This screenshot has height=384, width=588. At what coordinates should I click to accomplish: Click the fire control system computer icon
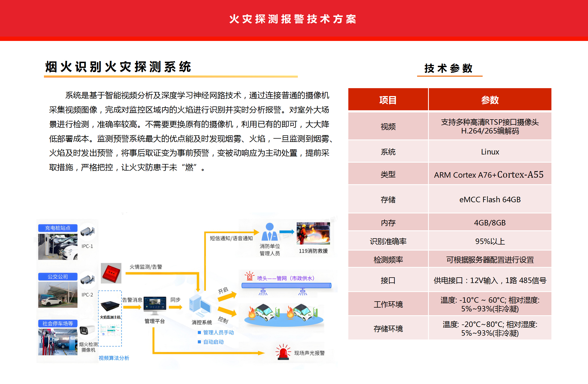(x=200, y=306)
